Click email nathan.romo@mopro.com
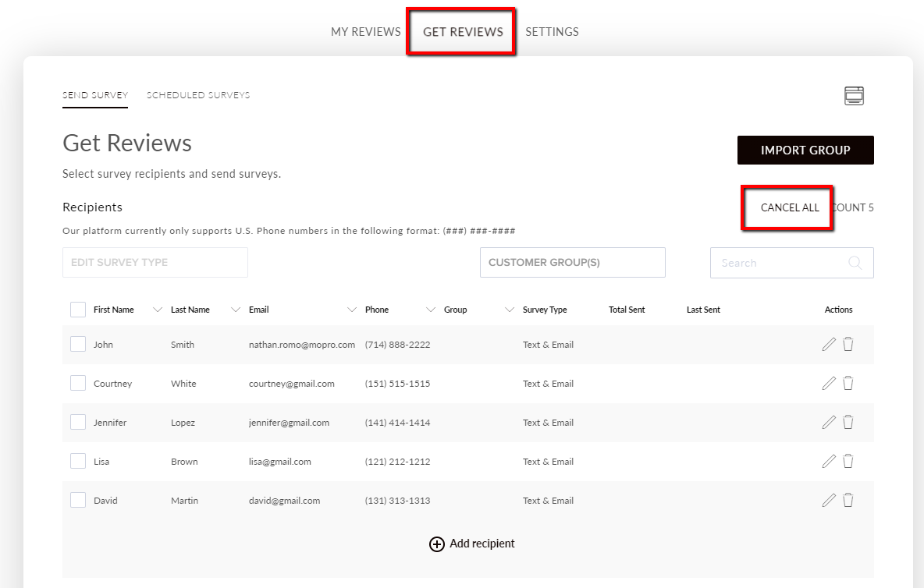The image size is (924, 588). coord(302,345)
